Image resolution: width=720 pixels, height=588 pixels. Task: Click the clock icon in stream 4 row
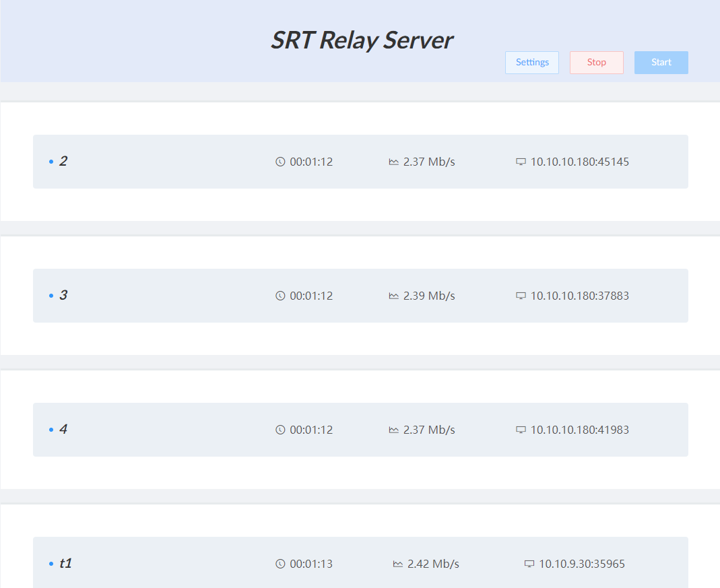(280, 430)
